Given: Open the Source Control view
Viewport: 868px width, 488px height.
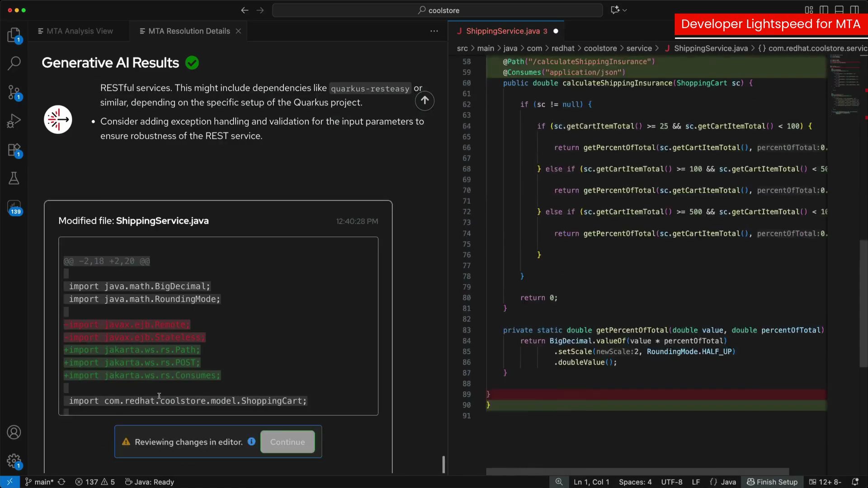Looking at the screenshot, I should click(x=14, y=92).
